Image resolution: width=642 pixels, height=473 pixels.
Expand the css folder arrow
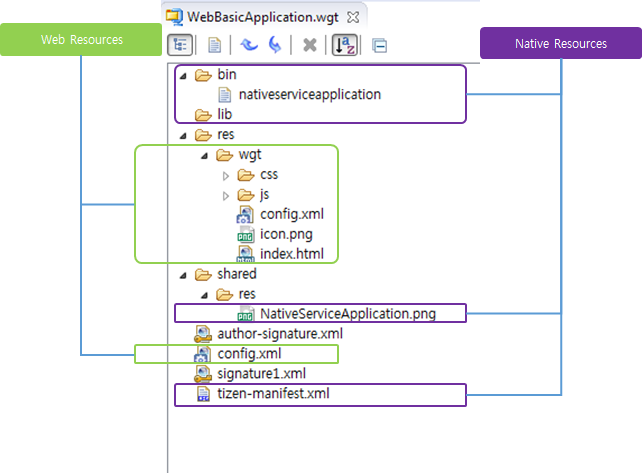(x=226, y=175)
